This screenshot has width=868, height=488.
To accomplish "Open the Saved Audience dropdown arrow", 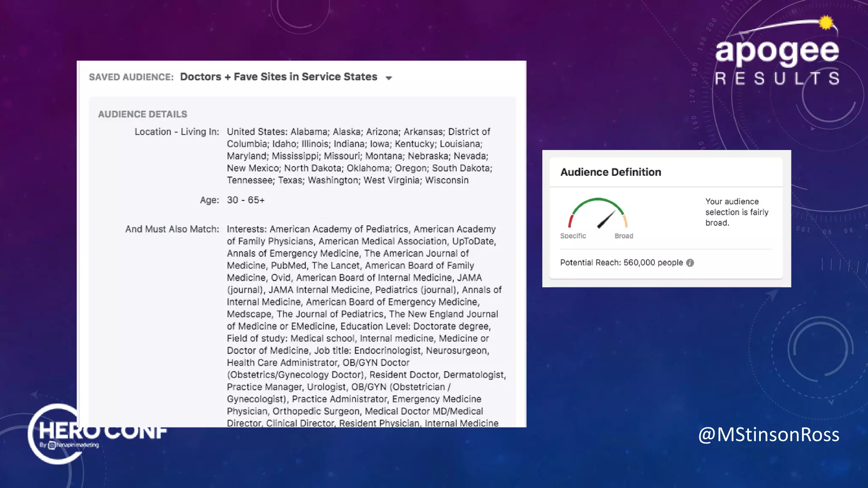I will click(389, 78).
